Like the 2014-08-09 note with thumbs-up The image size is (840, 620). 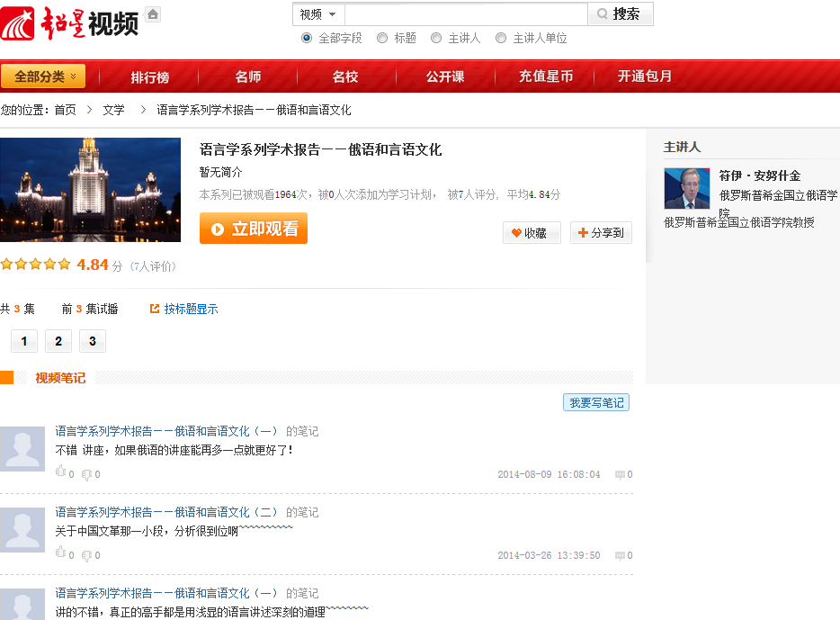[x=60, y=472]
